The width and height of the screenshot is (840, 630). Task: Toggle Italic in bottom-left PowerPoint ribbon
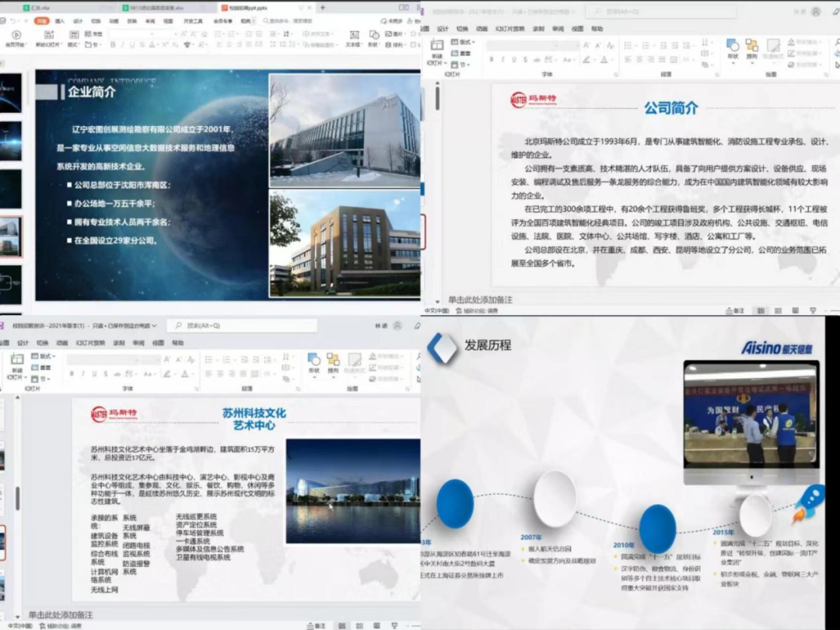(83, 374)
